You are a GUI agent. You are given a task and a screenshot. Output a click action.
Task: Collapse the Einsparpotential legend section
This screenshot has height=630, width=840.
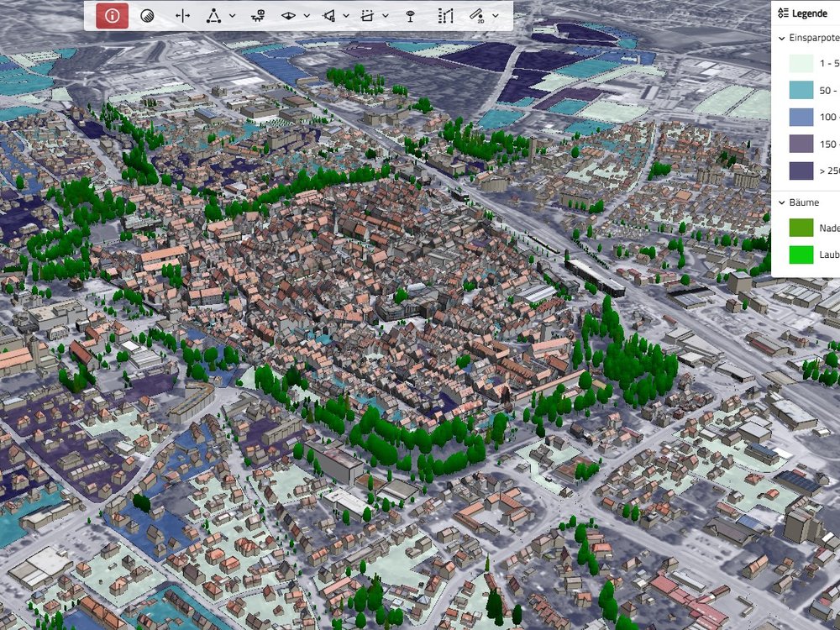(x=783, y=39)
